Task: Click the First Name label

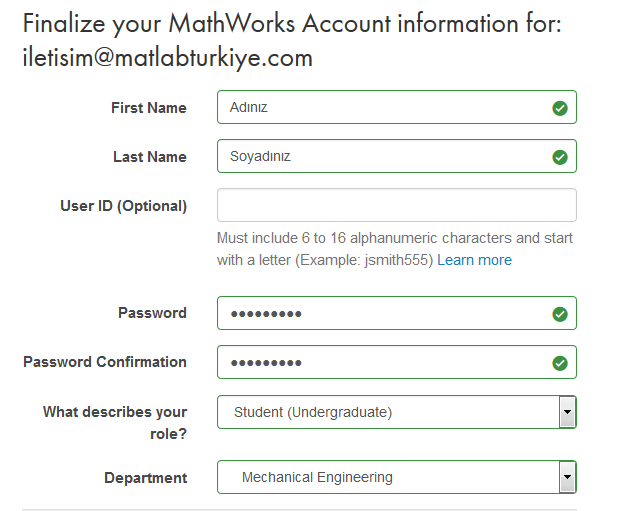Action: click(x=149, y=108)
